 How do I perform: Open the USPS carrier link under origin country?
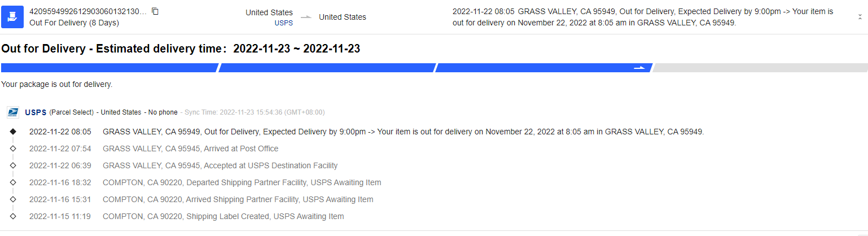[x=283, y=23]
